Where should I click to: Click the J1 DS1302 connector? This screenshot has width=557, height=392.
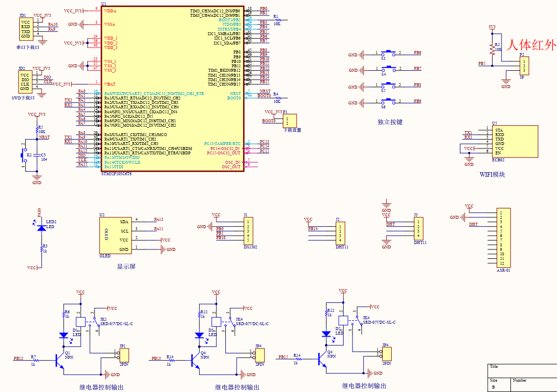pos(248,231)
